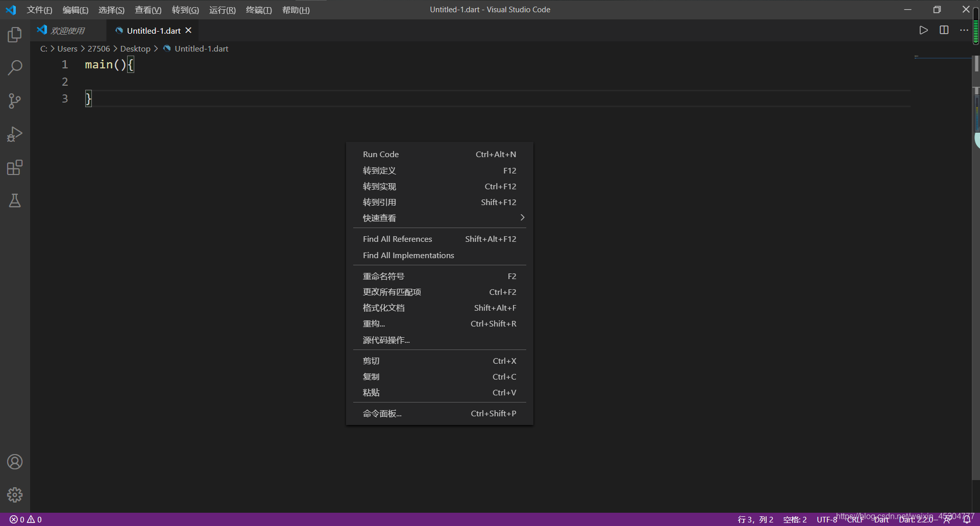980x526 pixels.
Task: Click the UTF-8 encoding selector
Action: [827, 519]
